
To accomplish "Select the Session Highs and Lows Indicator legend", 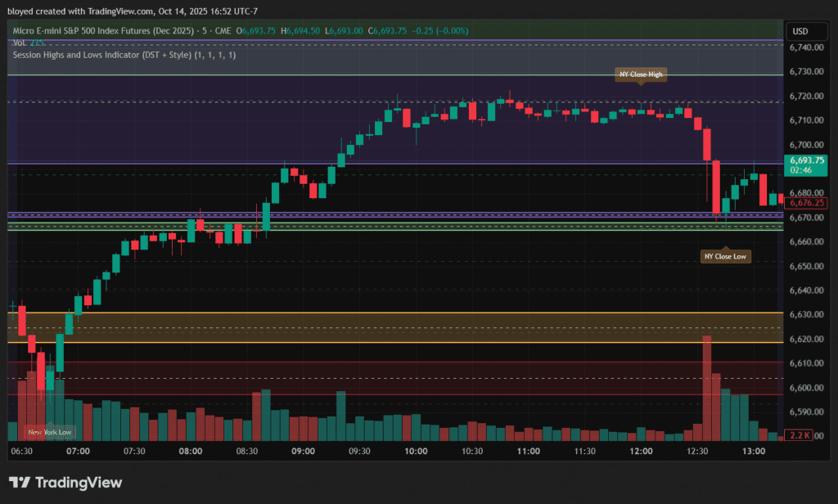I will 124,55.
